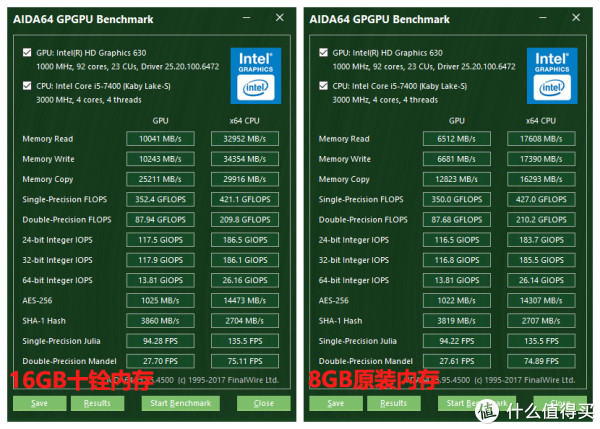This screenshot has height=429, width=600.
Task: Select 186.5 GIOPS 24-bit integer result
Action: point(245,240)
